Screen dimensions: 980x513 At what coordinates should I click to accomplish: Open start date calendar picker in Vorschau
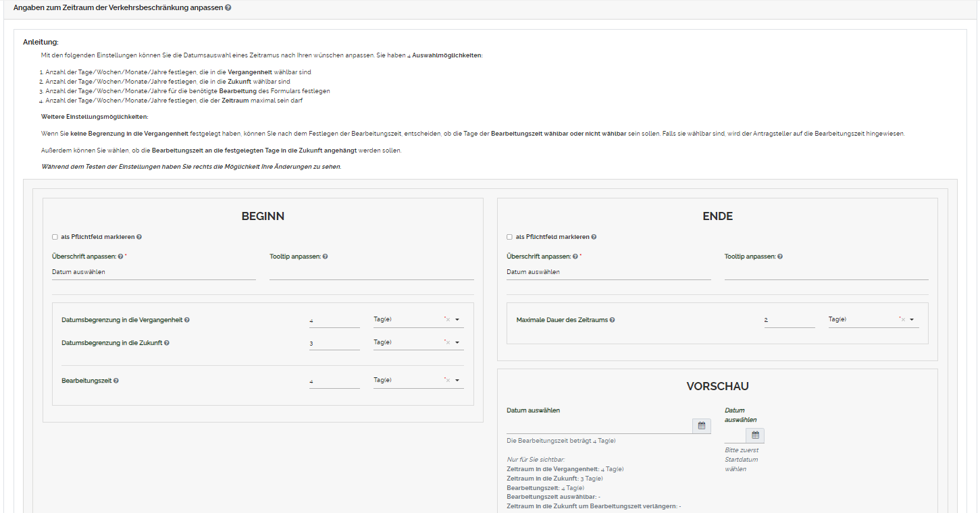click(x=701, y=426)
